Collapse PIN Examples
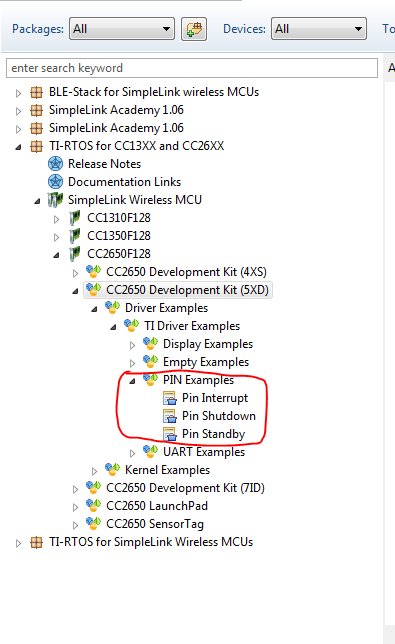The height and width of the screenshot is (644, 395). point(132,381)
